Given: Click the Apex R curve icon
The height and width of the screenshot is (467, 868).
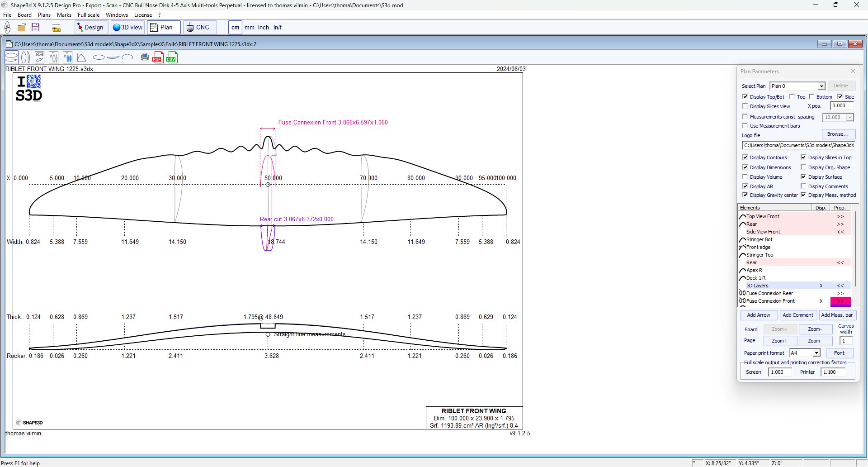Looking at the screenshot, I should click(x=742, y=271).
